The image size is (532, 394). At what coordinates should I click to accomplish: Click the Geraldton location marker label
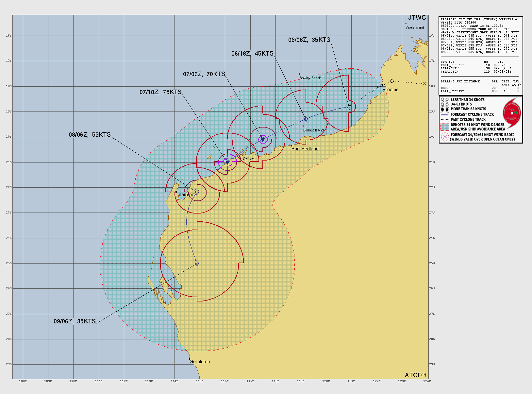coord(200,362)
